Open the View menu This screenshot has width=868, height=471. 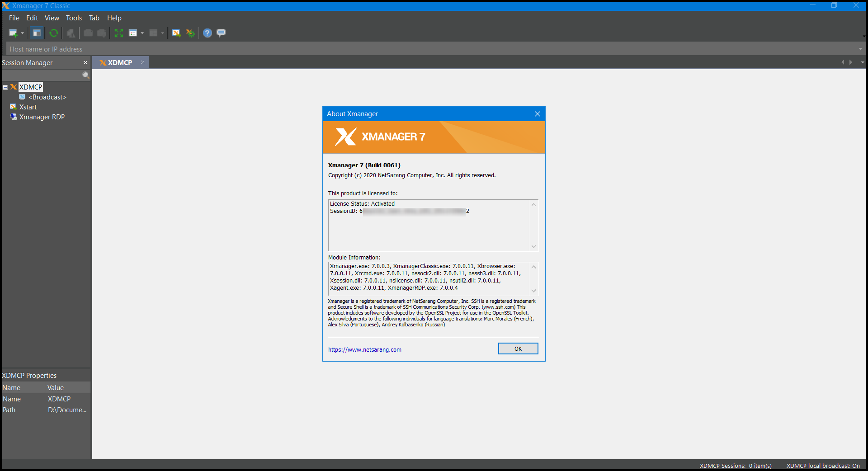click(52, 18)
